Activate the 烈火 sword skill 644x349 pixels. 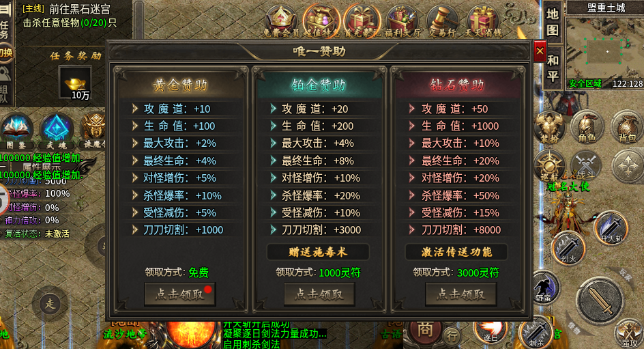pos(568,249)
